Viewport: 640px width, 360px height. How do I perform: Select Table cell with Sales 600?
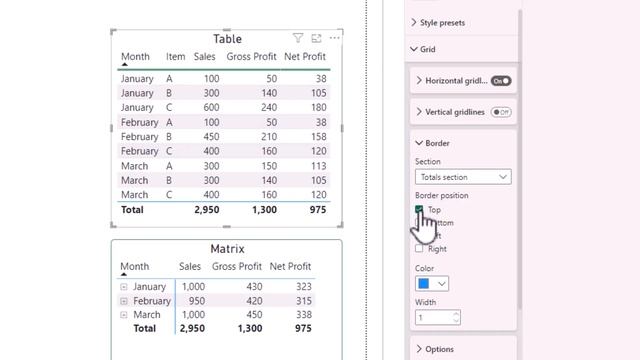(211, 107)
